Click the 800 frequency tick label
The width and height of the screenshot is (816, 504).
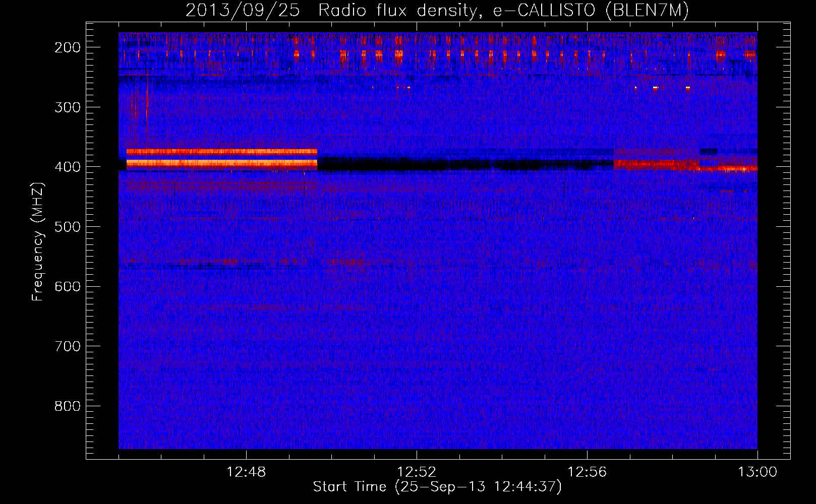click(68, 406)
